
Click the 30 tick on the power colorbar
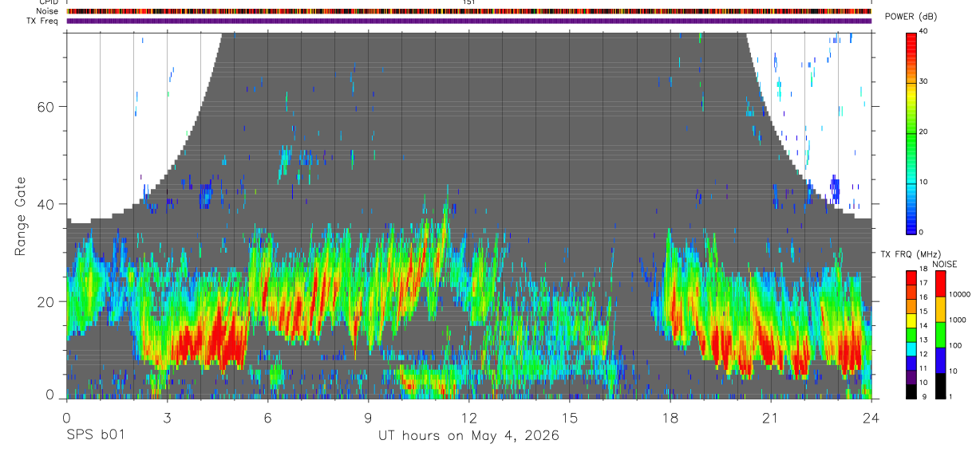click(923, 81)
